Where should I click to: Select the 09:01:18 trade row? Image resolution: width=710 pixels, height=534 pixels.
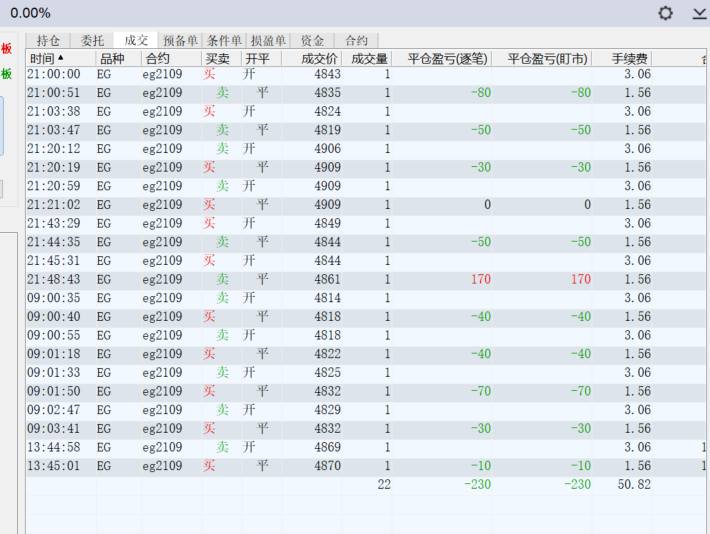365,354
